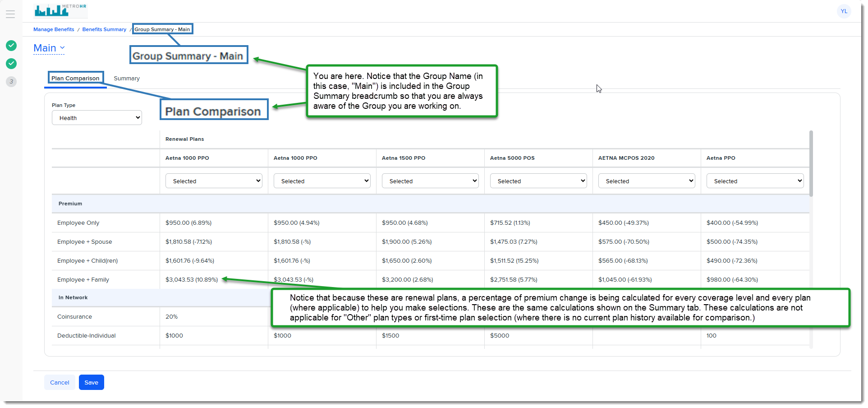
Task: Click the first completed step checkmark
Action: pos(11,46)
